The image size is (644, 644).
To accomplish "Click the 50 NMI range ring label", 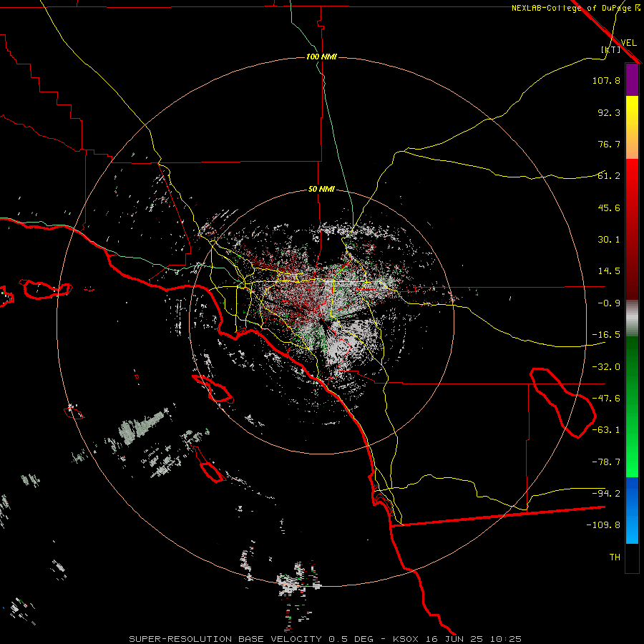I will tap(321, 189).
